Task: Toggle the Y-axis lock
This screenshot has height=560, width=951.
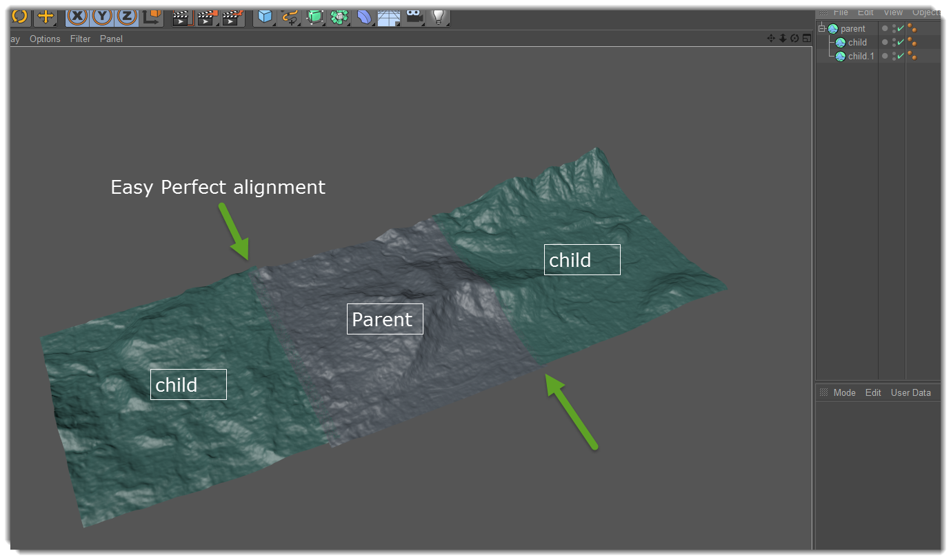Action: pos(102,17)
